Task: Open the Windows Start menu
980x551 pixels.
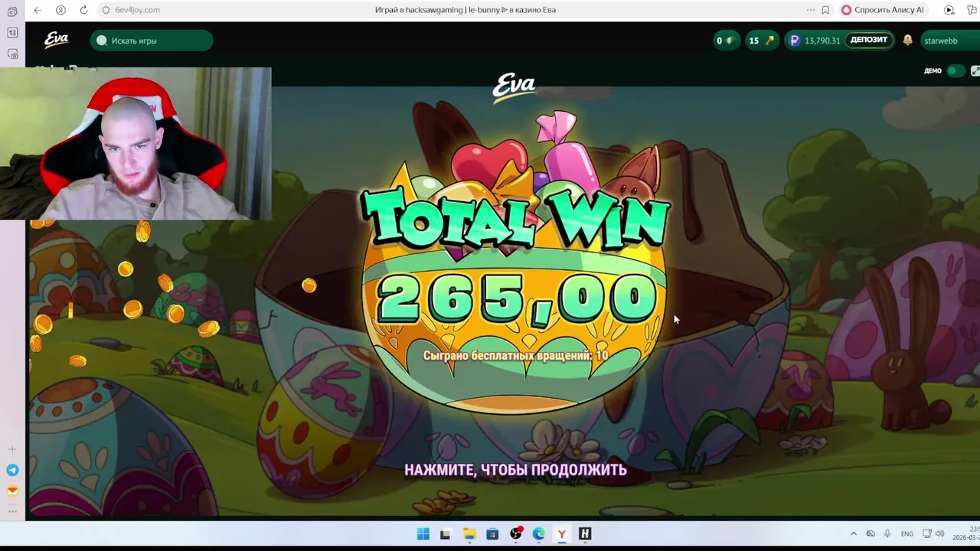Action: click(423, 533)
